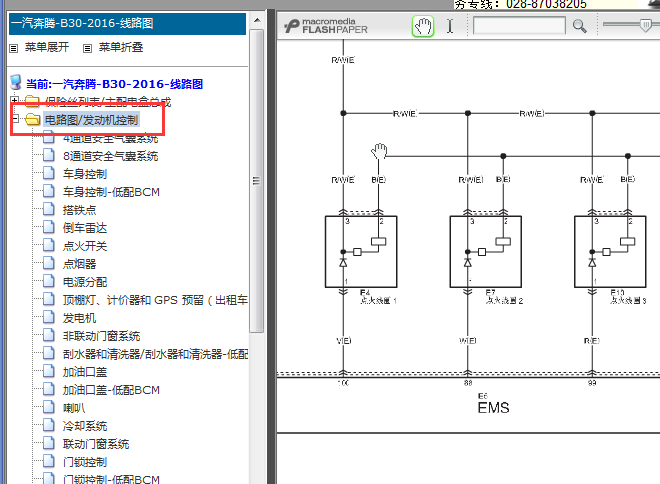Click the page icon beside 电源分配
Viewport: 660px width, 484px height.
[49, 281]
